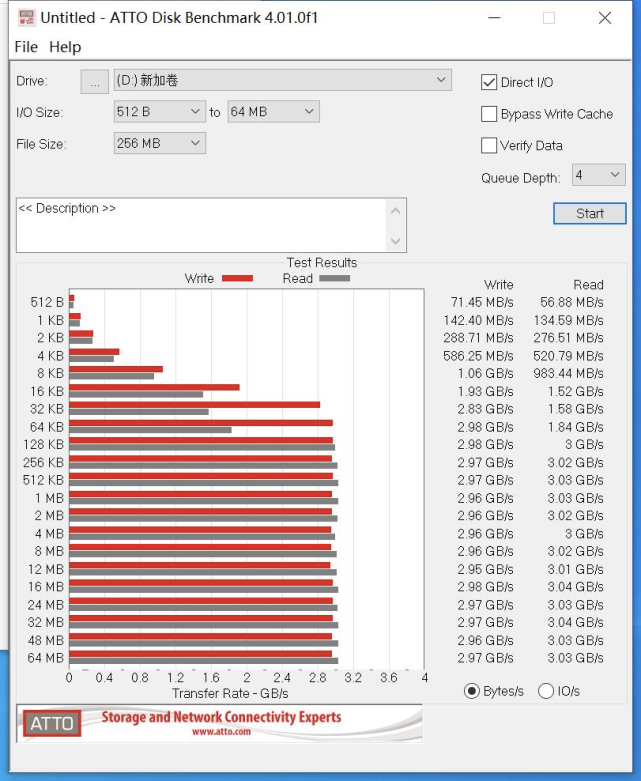Expand the File Size 256 MB dropdown

(x=159, y=143)
